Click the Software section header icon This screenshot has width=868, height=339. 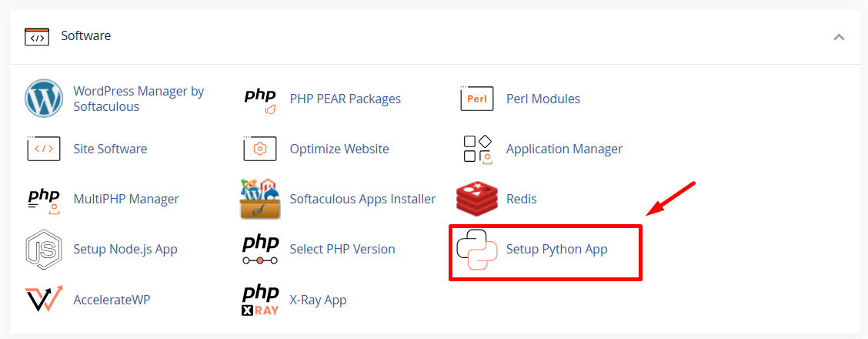click(36, 36)
